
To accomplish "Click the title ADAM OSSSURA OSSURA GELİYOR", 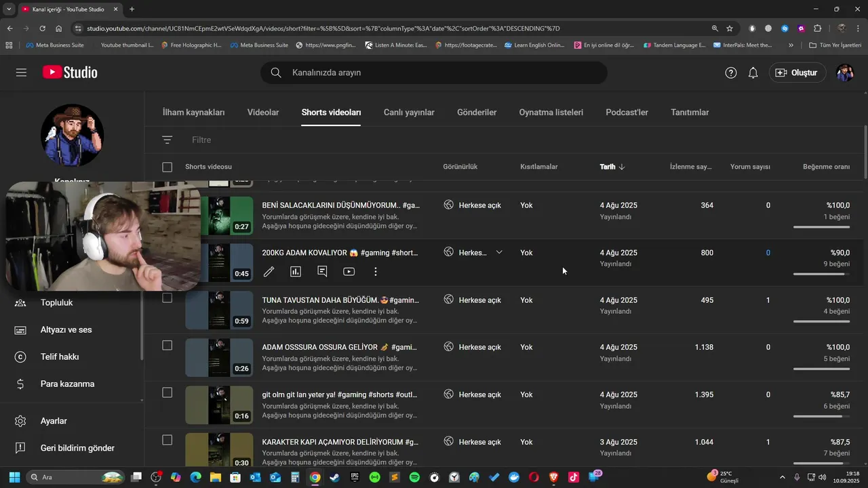I will click(x=339, y=347).
